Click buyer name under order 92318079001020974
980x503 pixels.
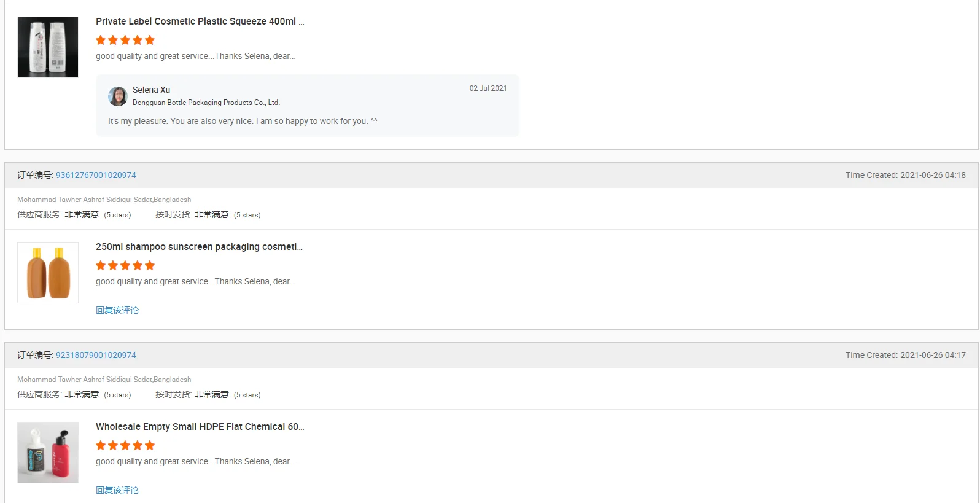click(x=104, y=380)
